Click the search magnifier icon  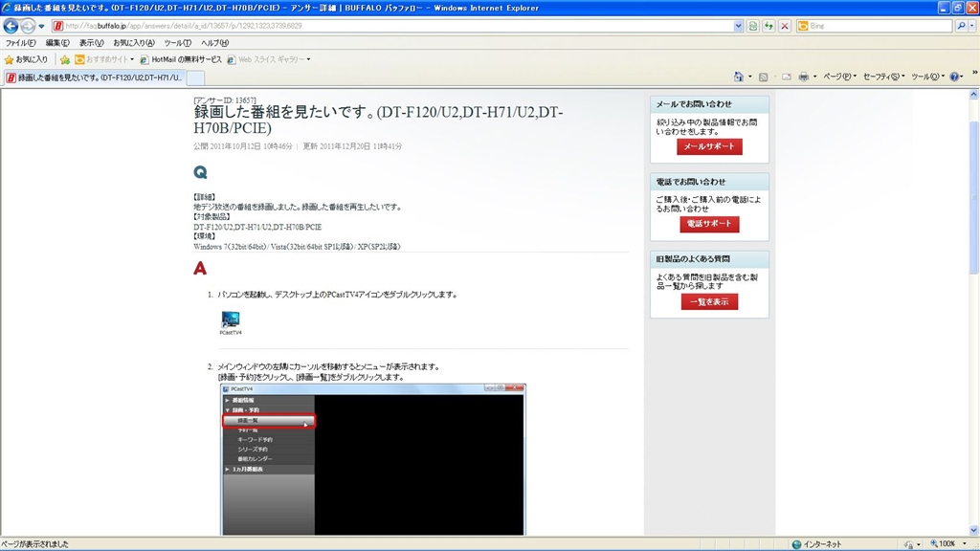[x=961, y=26]
